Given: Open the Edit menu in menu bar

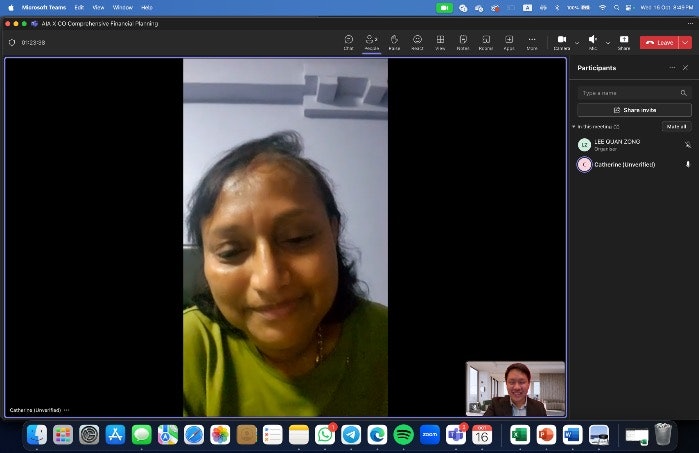Looking at the screenshot, I should (x=79, y=7).
